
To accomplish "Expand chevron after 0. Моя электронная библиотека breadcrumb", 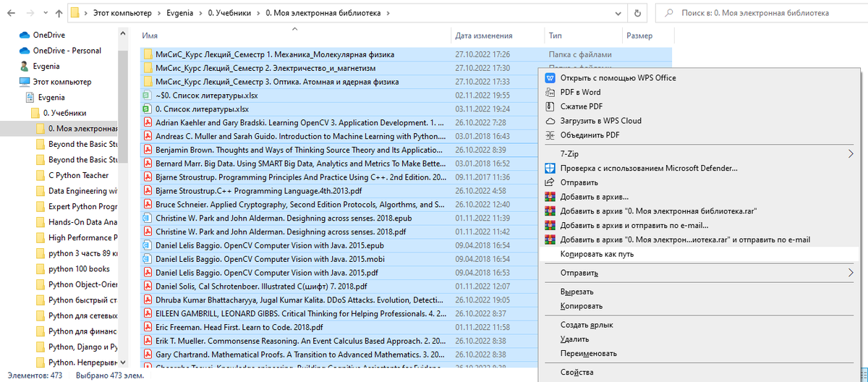I will [388, 13].
